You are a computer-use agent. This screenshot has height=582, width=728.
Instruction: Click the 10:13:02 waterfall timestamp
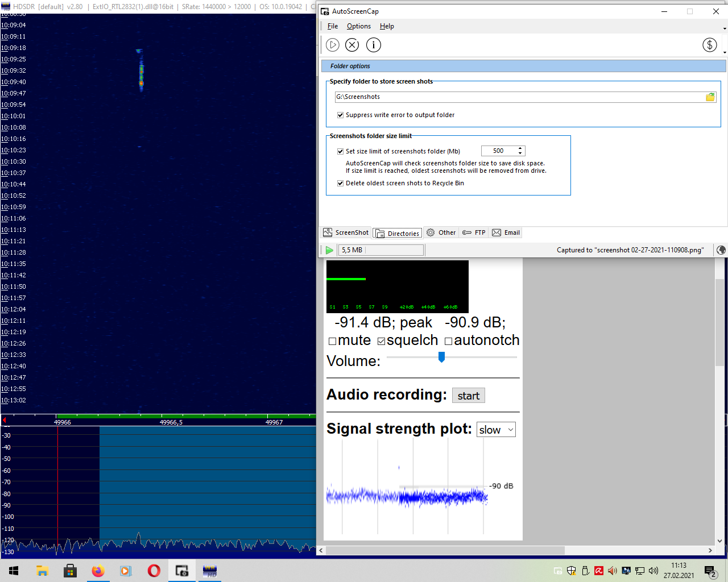click(14, 400)
